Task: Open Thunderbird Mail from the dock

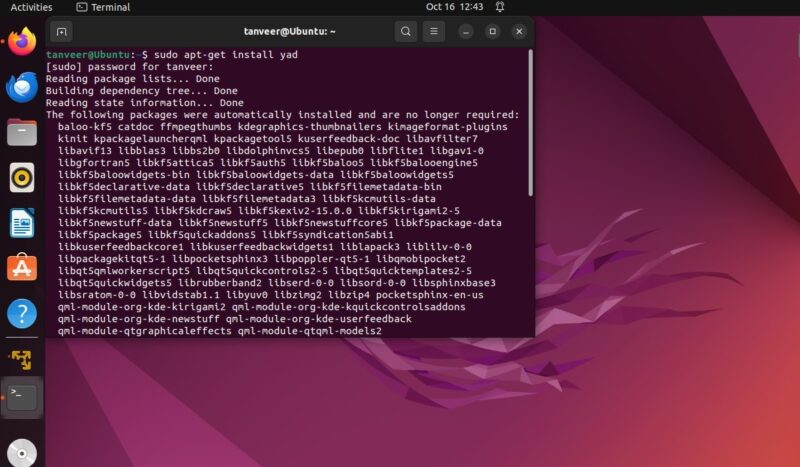Action: click(x=22, y=87)
